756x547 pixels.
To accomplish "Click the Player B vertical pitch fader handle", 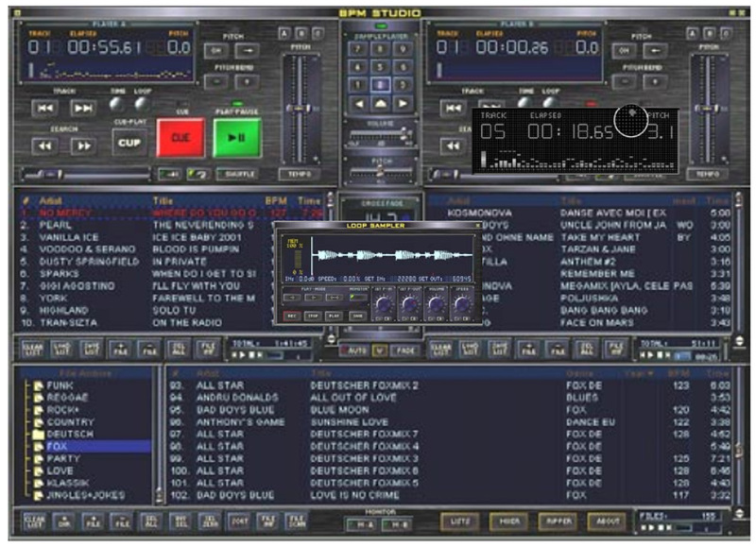I will point(707,109).
